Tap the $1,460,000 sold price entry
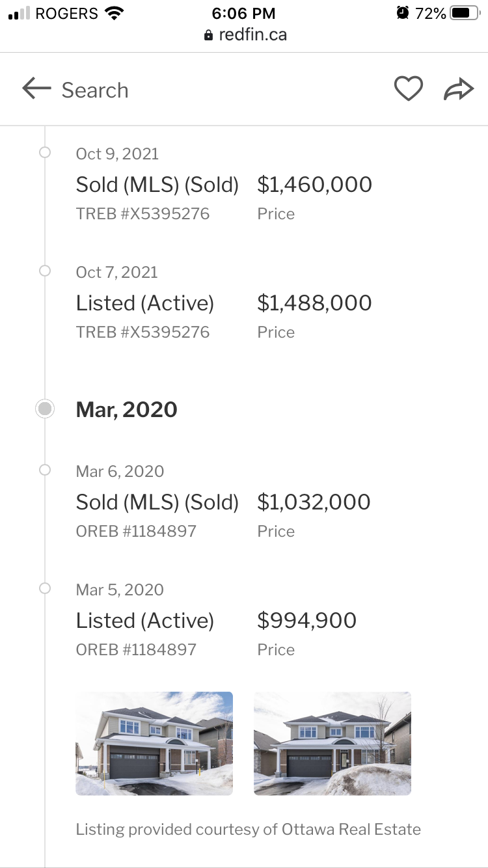Image resolution: width=488 pixels, height=868 pixels. [x=314, y=185]
